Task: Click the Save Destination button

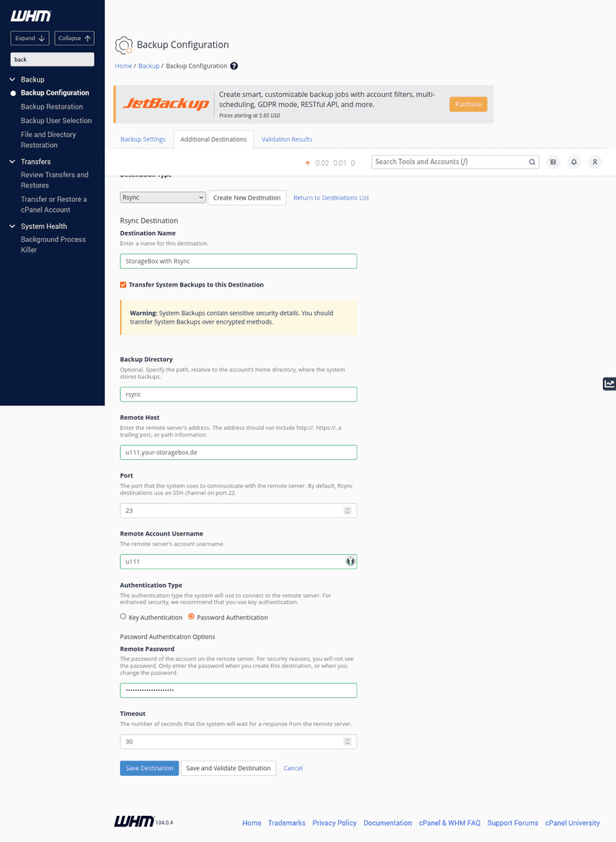Action: click(149, 768)
